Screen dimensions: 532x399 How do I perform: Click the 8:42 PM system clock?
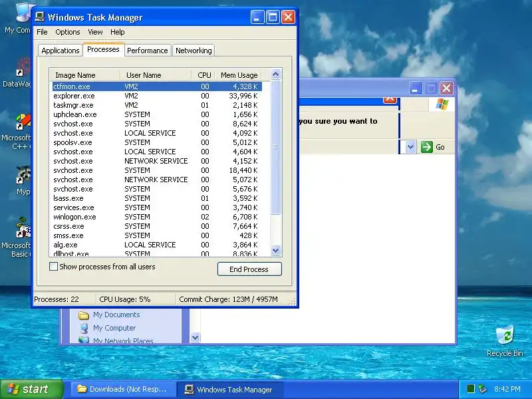tap(507, 389)
